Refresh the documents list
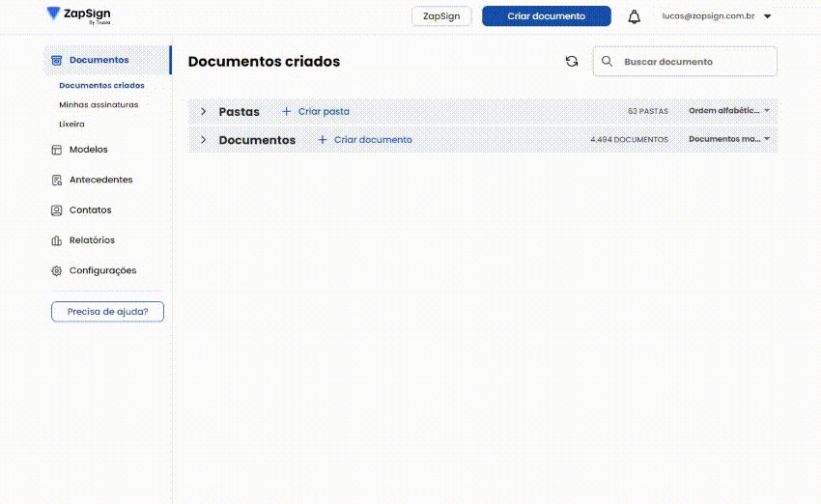Screen dimensions: 821x504 click(x=572, y=61)
